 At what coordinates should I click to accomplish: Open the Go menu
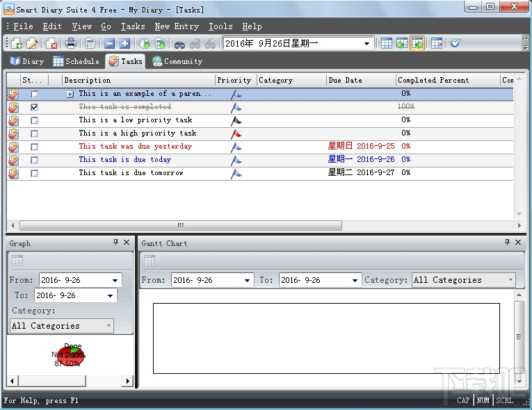(x=106, y=26)
